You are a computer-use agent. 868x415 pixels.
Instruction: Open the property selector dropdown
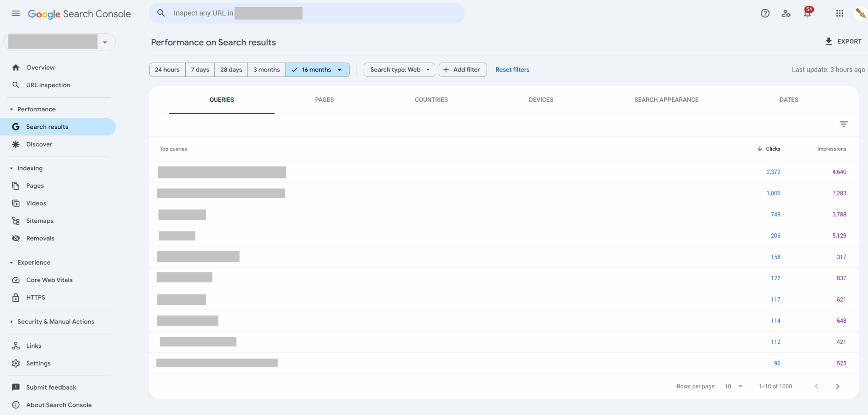pos(59,42)
